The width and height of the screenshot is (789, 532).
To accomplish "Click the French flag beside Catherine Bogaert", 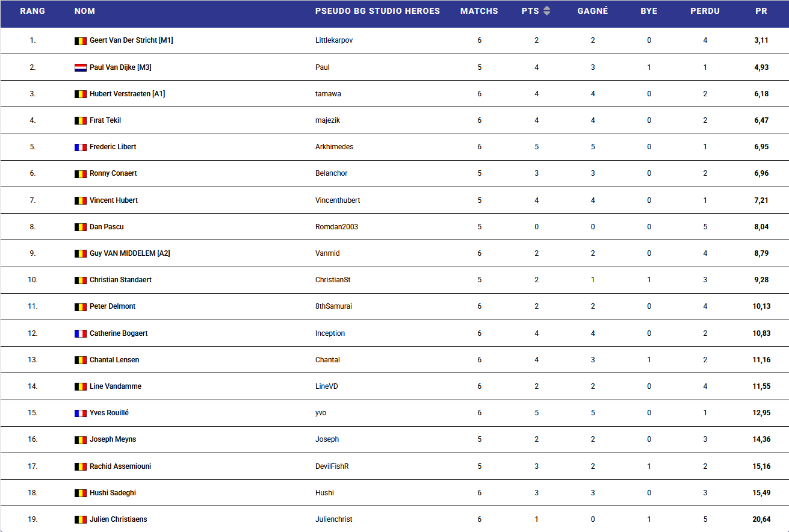I will [81, 333].
